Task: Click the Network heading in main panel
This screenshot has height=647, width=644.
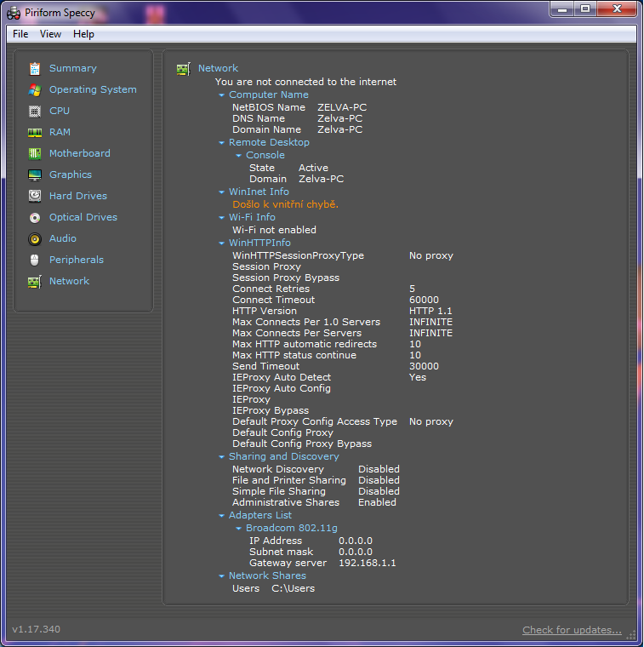Action: [218, 68]
